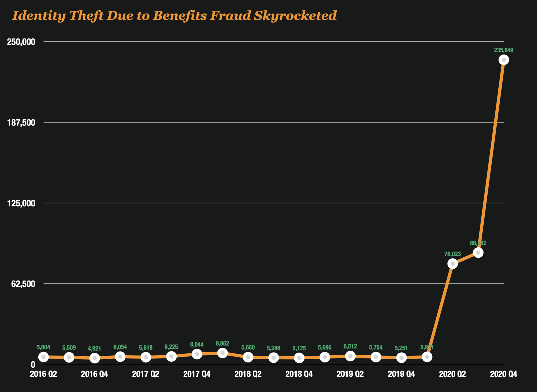Image resolution: width=537 pixels, height=392 pixels.
Task: Select the data point labeled 6,054
Action: tap(120, 357)
